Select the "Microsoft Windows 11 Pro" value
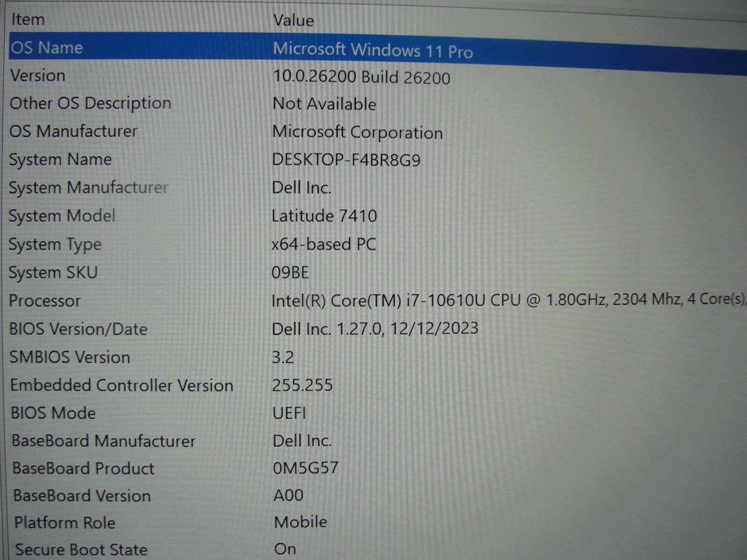747x560 pixels. click(373, 50)
